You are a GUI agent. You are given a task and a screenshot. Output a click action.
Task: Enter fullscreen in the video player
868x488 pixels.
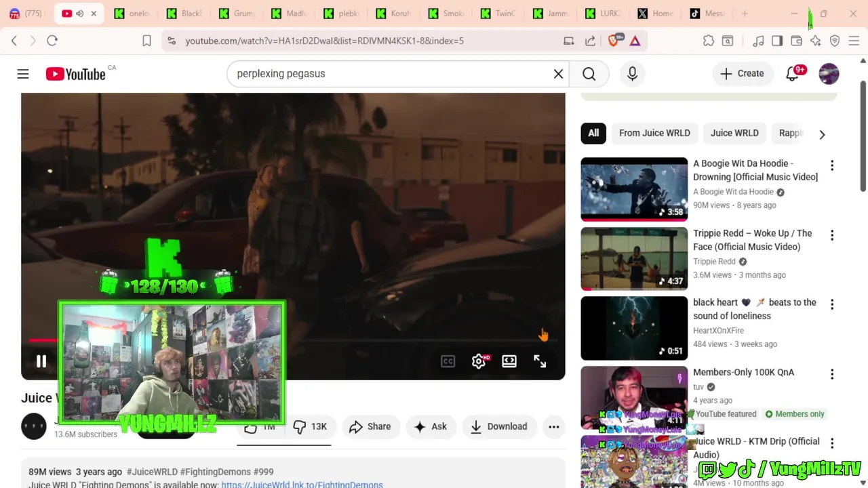coord(540,361)
